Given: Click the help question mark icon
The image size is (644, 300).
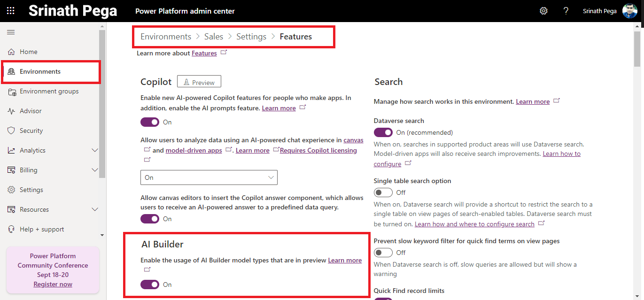Looking at the screenshot, I should pyautogui.click(x=566, y=11).
